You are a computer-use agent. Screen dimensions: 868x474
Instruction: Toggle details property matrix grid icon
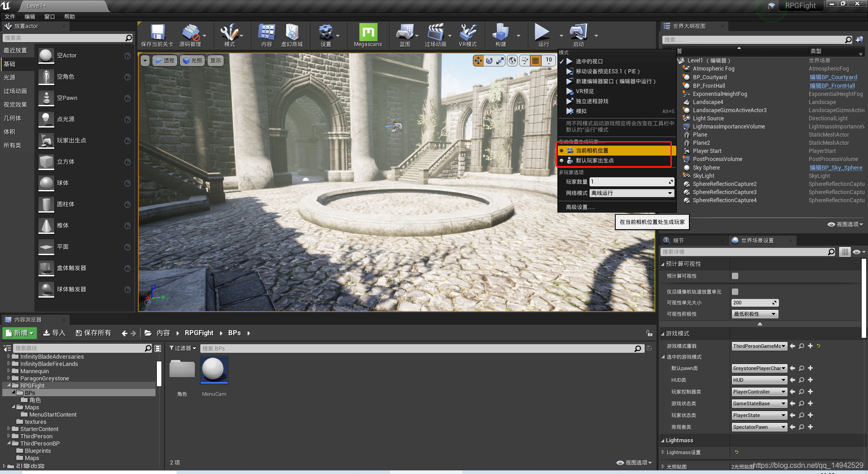click(x=844, y=252)
